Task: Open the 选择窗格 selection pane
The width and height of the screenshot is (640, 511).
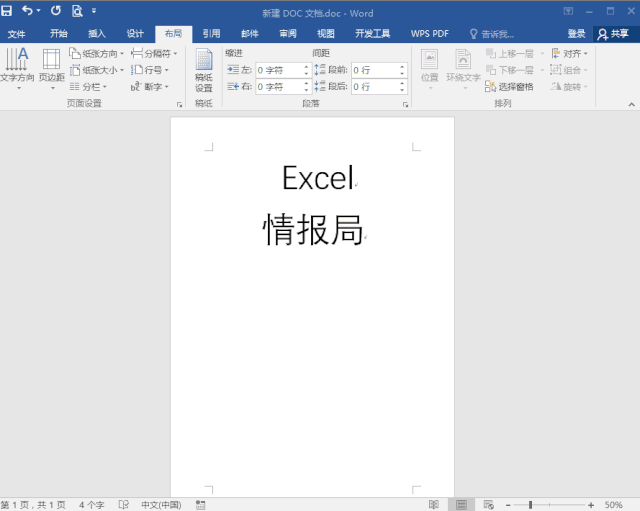Action: pyautogui.click(x=509, y=87)
